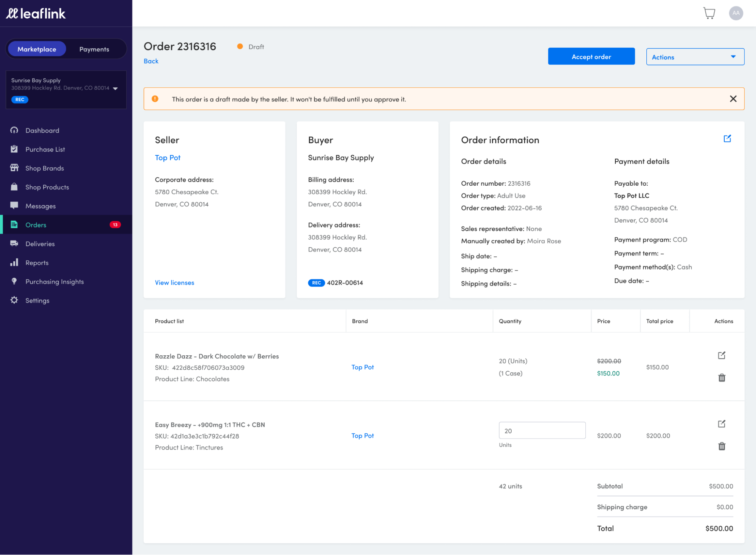This screenshot has height=555, width=756.
Task: Click the Deliveries truck icon
Action: pyautogui.click(x=14, y=243)
